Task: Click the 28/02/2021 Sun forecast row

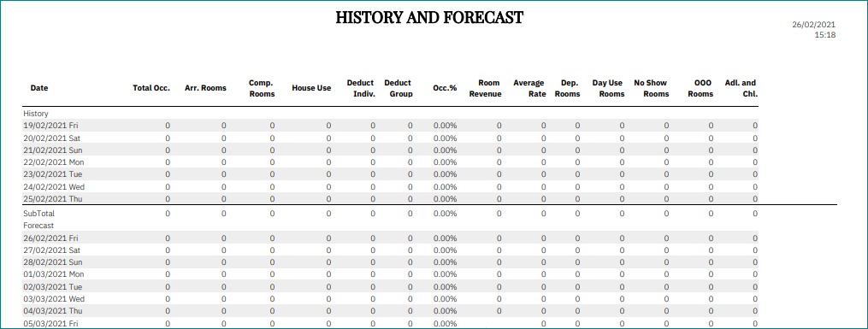Action: point(390,262)
